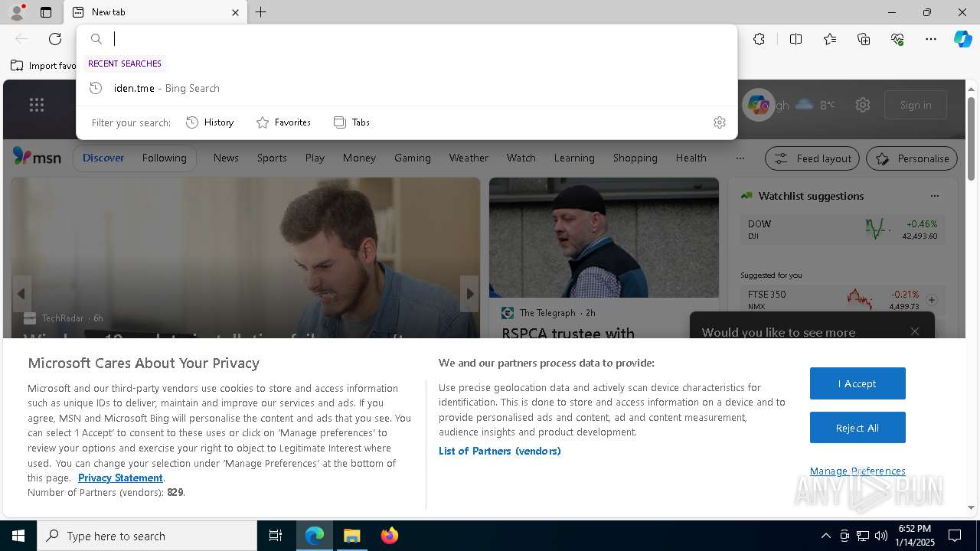Click the msn logo

[x=37, y=157]
